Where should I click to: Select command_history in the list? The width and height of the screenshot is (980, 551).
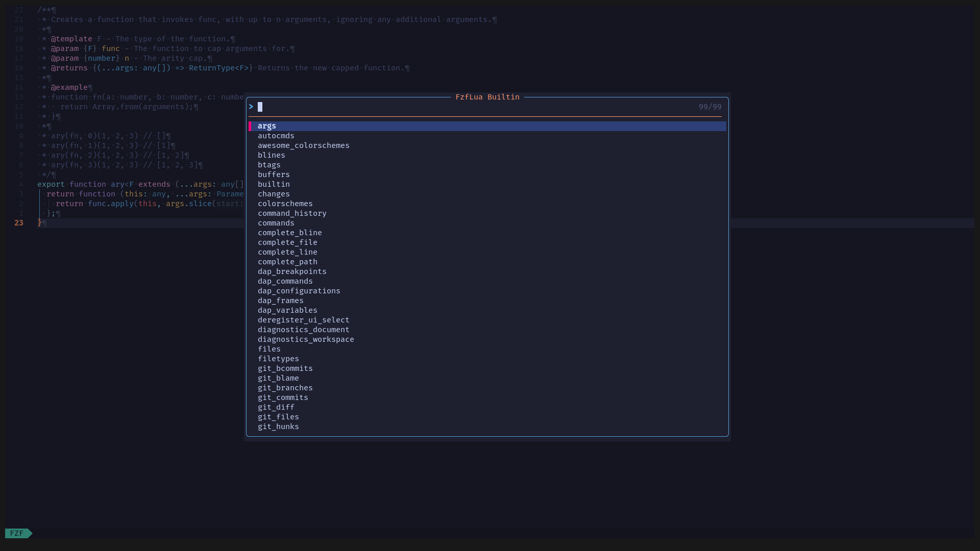[x=292, y=213]
